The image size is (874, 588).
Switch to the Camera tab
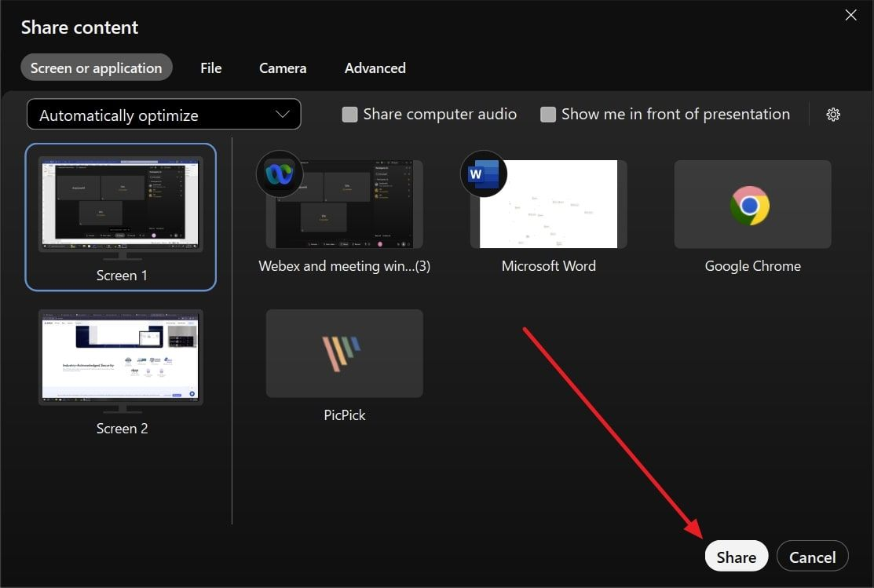click(x=283, y=68)
